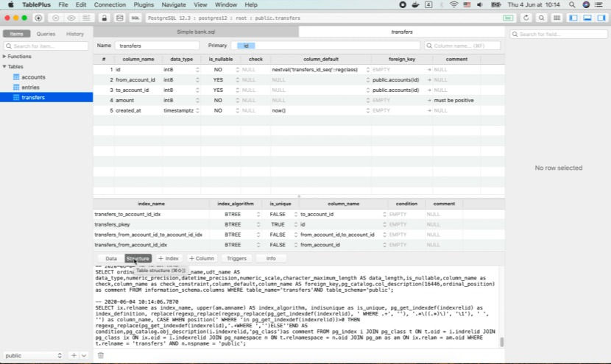Expand the Functions tree section
The width and height of the screenshot is (611, 364).
point(4,57)
